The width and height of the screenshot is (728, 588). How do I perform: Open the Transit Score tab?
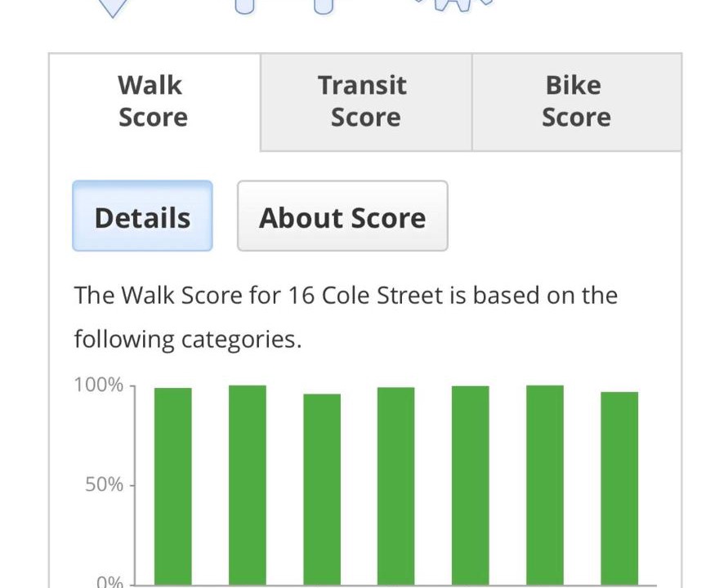point(365,101)
